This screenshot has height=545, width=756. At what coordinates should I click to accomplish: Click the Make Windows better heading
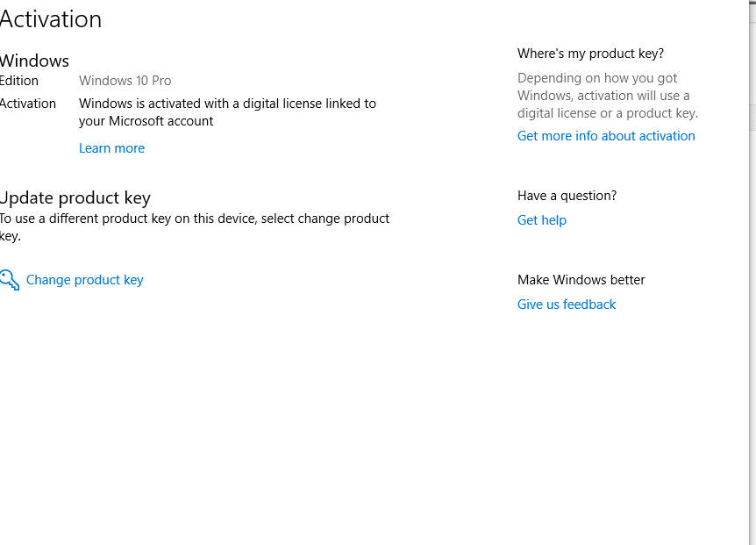pyautogui.click(x=581, y=280)
